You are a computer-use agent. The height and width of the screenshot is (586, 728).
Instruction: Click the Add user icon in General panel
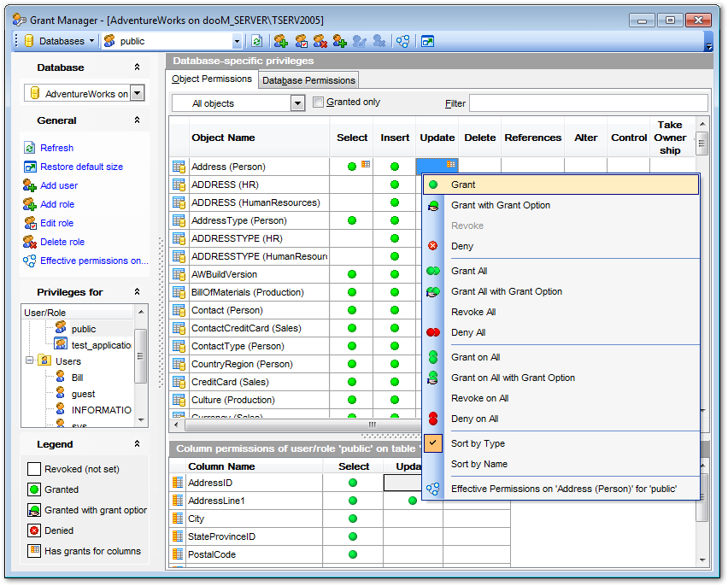(x=29, y=185)
